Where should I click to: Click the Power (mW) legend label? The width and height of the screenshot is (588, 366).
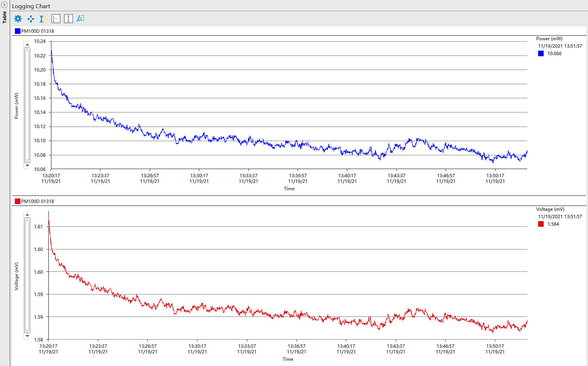[549, 39]
